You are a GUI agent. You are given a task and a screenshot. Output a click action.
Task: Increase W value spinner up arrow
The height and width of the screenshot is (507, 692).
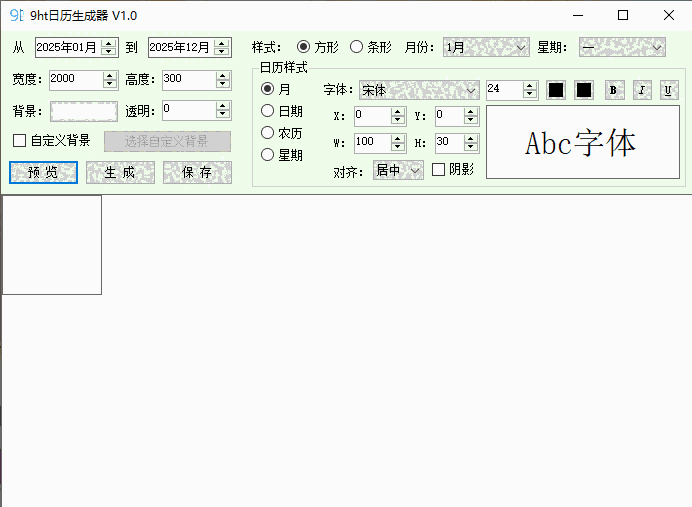398,139
